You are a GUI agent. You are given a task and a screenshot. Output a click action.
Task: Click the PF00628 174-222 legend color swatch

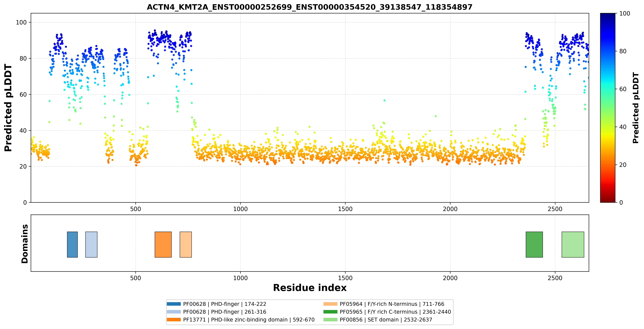(174, 304)
